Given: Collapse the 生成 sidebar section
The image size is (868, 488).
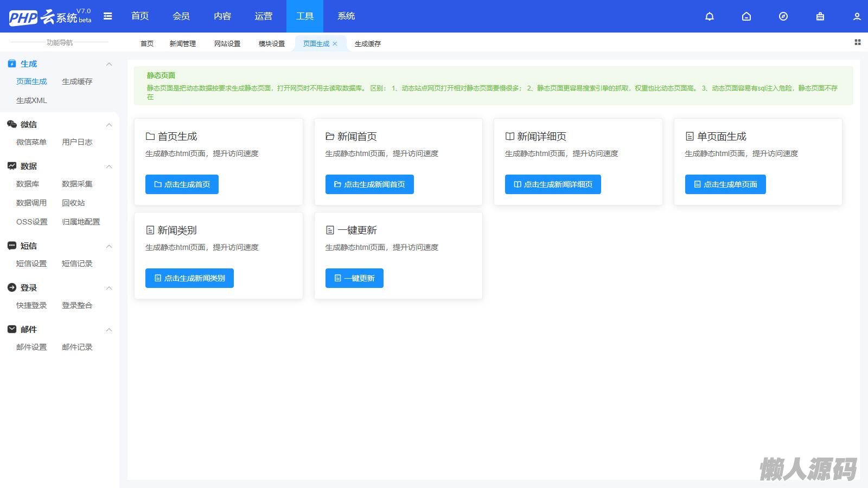Looking at the screenshot, I should point(109,64).
